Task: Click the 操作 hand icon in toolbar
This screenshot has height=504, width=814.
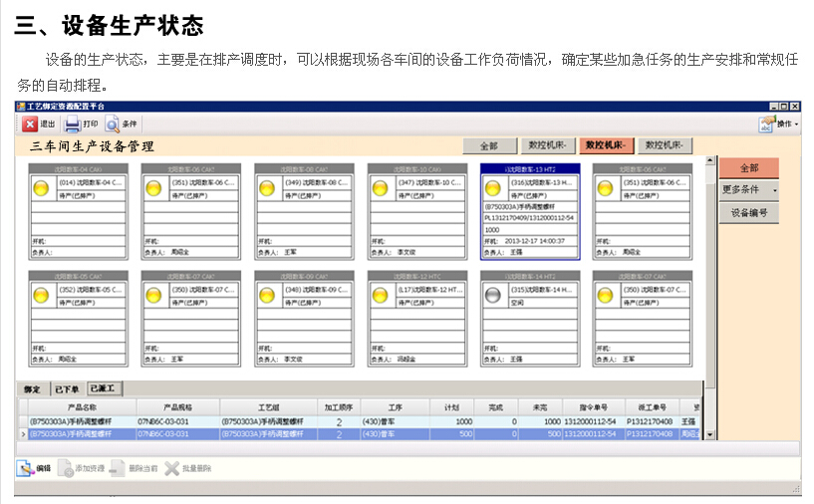Action: point(766,125)
